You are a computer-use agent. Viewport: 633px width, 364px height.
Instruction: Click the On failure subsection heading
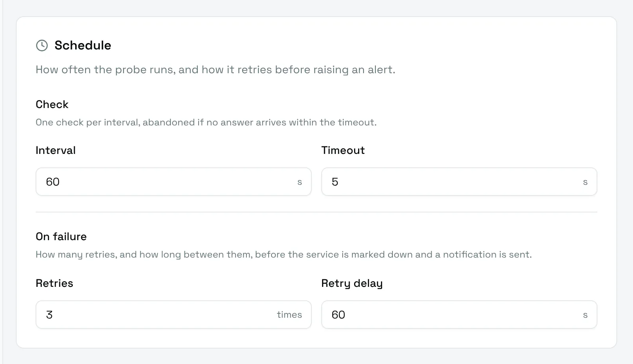point(61,237)
